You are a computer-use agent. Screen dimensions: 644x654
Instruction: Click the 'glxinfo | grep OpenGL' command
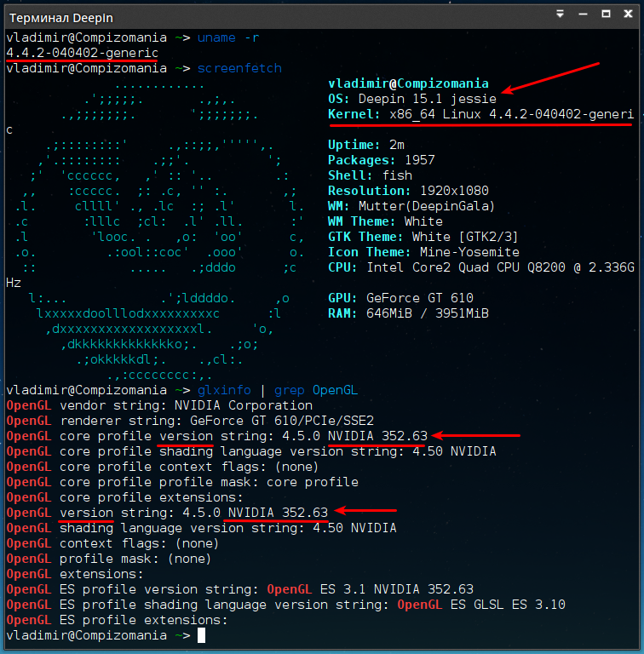pyautogui.click(x=278, y=390)
